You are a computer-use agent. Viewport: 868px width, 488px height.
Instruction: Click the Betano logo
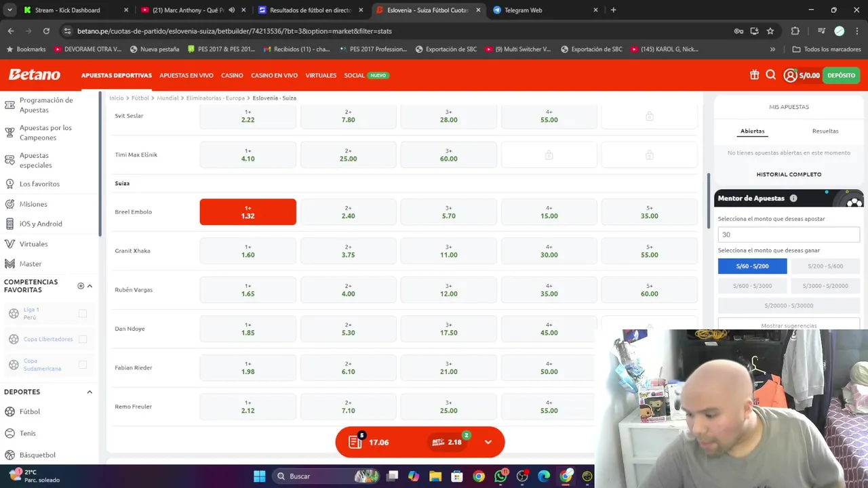(x=34, y=75)
